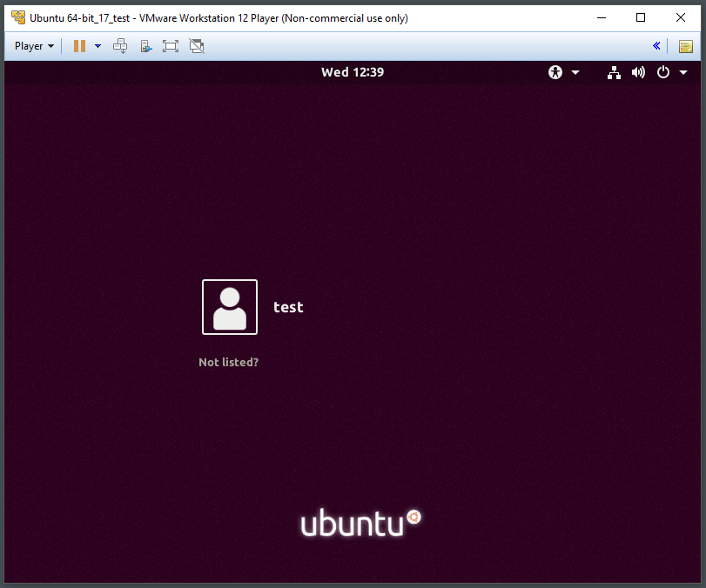Image resolution: width=706 pixels, height=588 pixels.
Task: Maximize the VMware Player window
Action: pyautogui.click(x=641, y=17)
